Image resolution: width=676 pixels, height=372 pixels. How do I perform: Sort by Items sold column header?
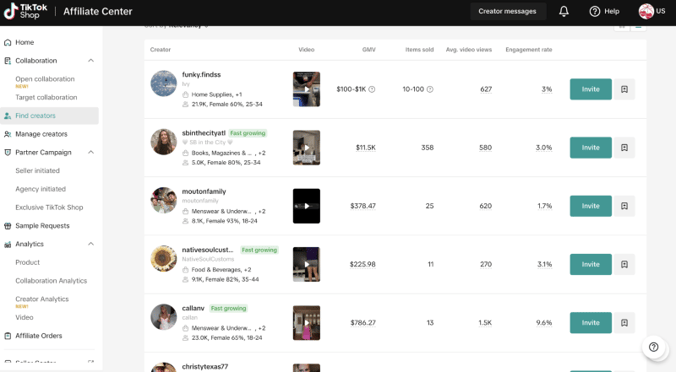pyautogui.click(x=419, y=50)
